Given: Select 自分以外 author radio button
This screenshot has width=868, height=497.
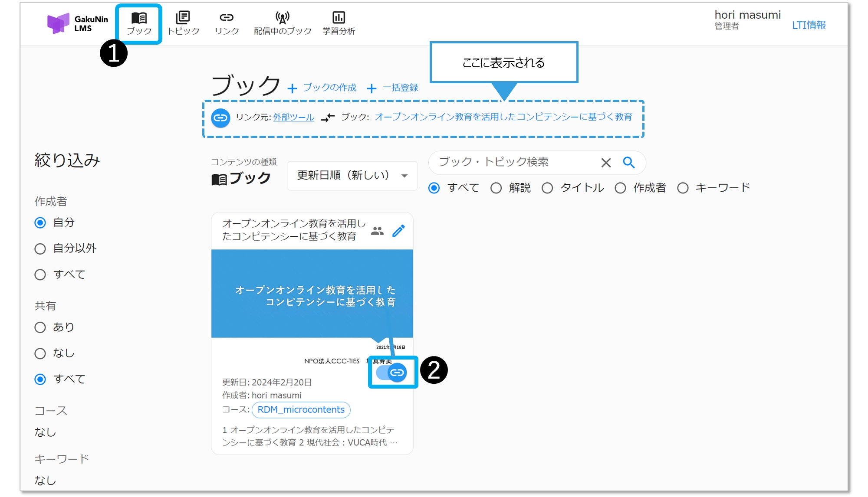Looking at the screenshot, I should [40, 249].
